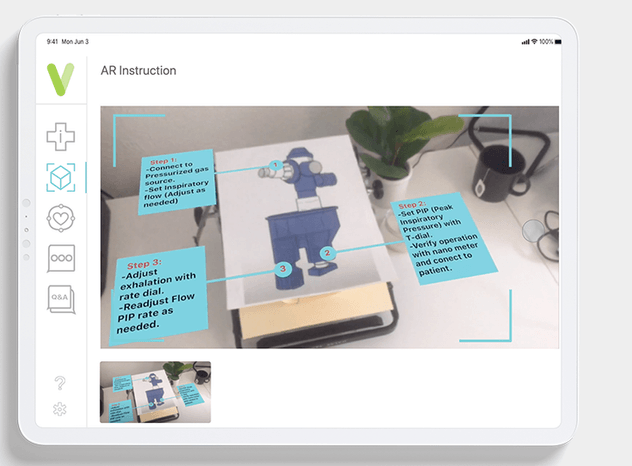Open the medical info cross icon

(x=61, y=137)
